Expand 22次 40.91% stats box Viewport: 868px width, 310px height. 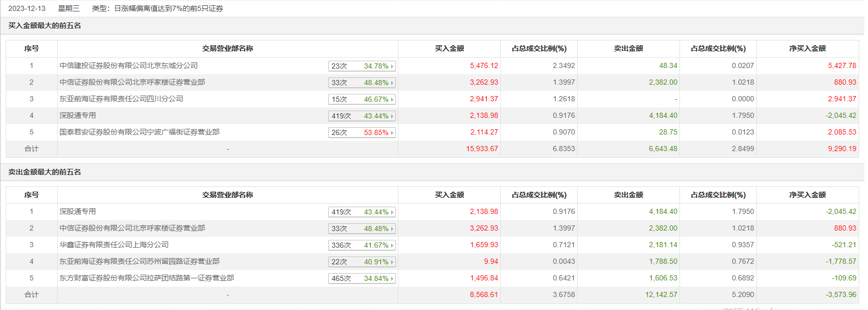[x=362, y=262]
